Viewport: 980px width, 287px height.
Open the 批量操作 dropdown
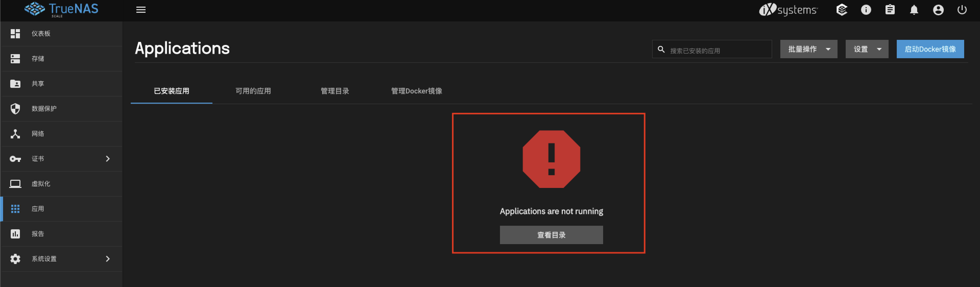[x=808, y=49]
